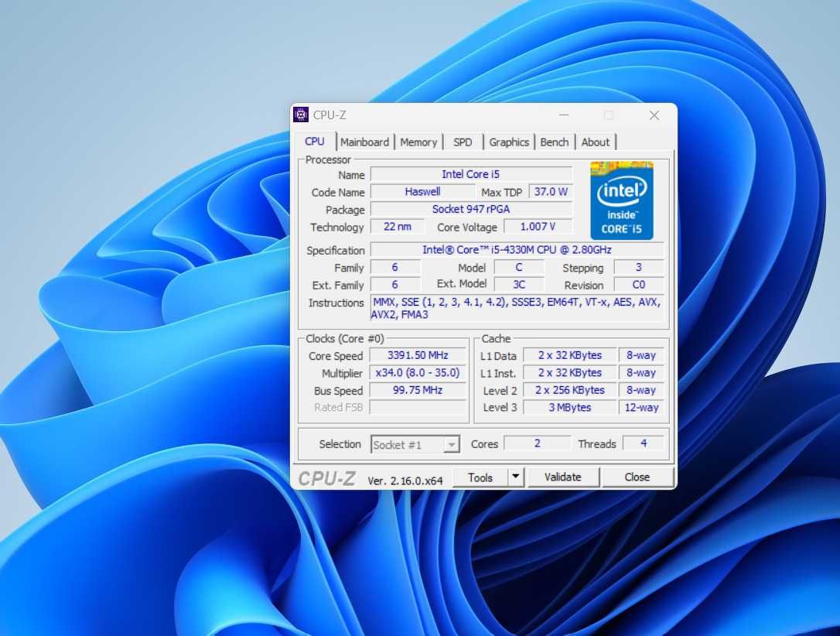This screenshot has width=840, height=636.
Task: Click the Level 2 size '2 x 256 KBytes'
Action: [570, 390]
